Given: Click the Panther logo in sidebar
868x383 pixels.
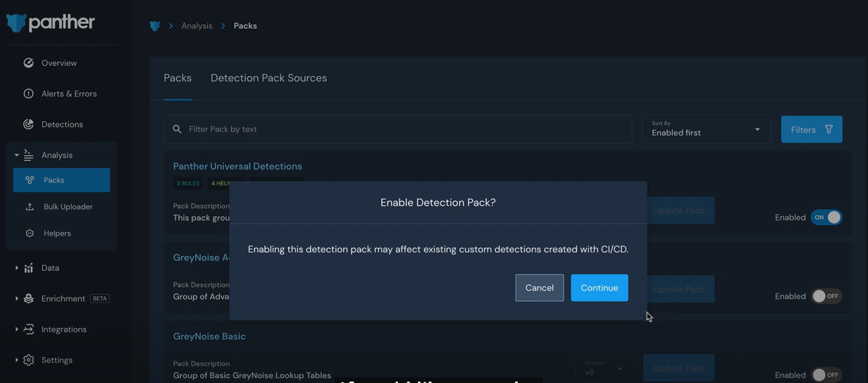Looking at the screenshot, I should pos(50,23).
